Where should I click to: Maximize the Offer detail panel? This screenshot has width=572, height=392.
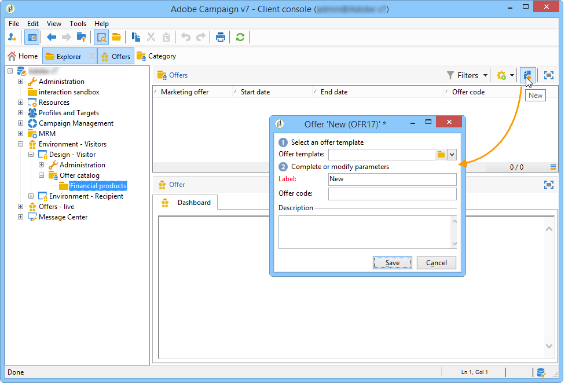tap(549, 185)
